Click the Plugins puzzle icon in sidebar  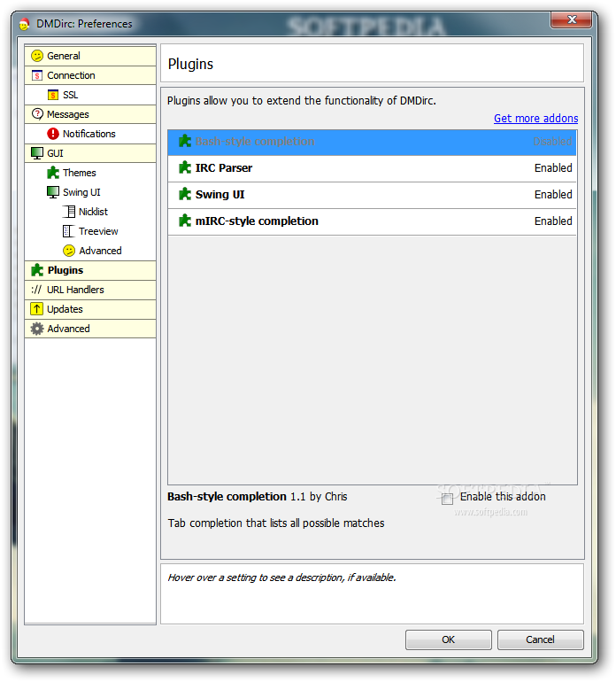(x=37, y=270)
